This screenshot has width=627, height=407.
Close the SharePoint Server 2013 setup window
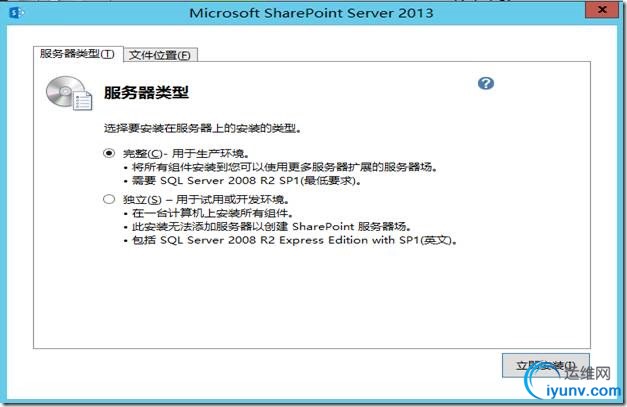(x=602, y=10)
